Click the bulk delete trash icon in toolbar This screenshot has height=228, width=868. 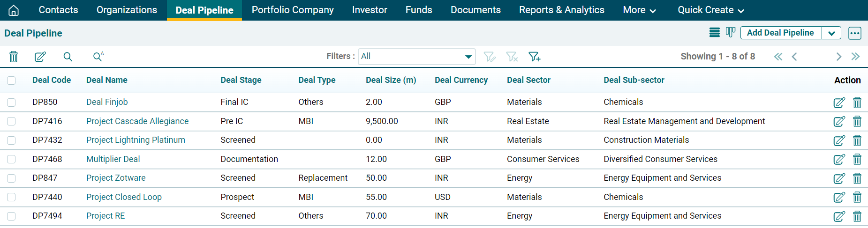14,57
